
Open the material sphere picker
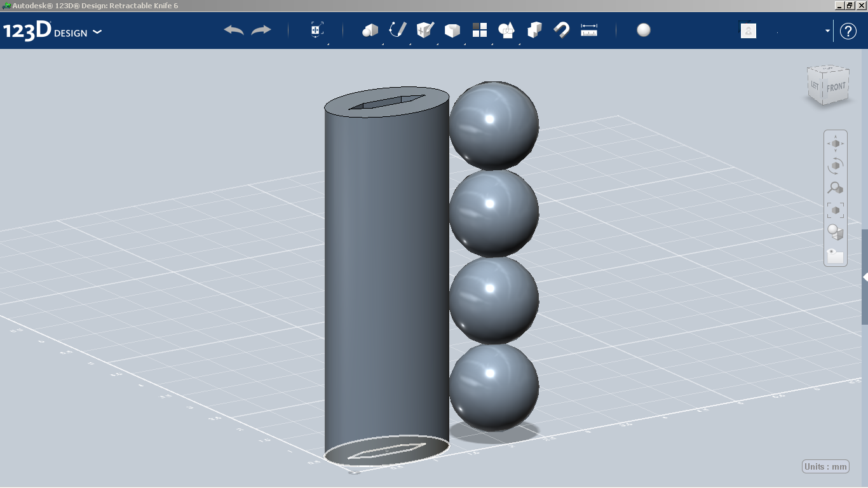643,30
